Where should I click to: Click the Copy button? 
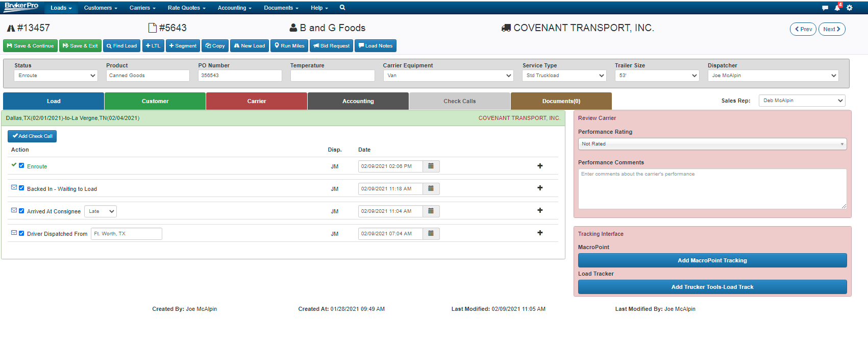pyautogui.click(x=215, y=46)
